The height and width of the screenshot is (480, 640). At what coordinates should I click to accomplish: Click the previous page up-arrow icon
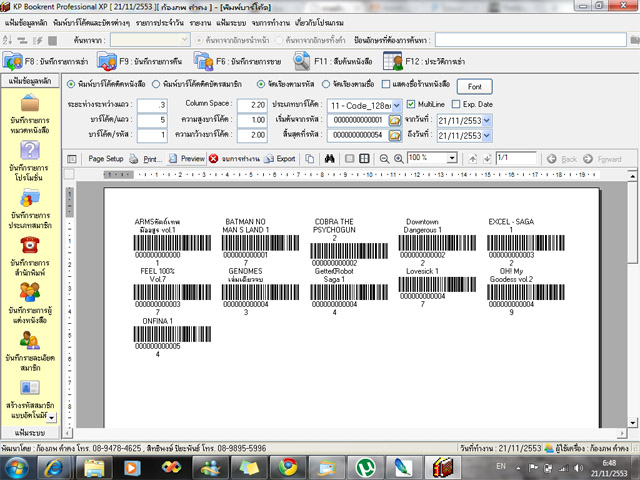pos(473,159)
